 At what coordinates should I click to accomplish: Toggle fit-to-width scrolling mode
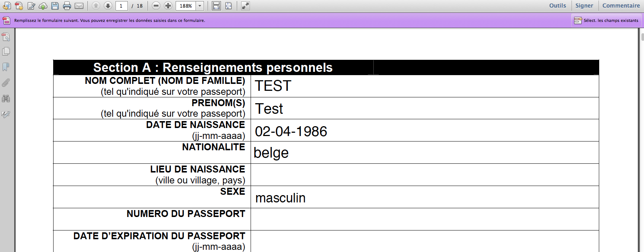(216, 6)
